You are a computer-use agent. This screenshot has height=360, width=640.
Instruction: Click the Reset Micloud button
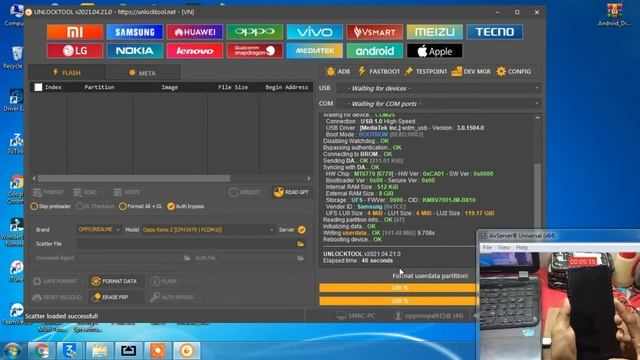(x=57, y=297)
